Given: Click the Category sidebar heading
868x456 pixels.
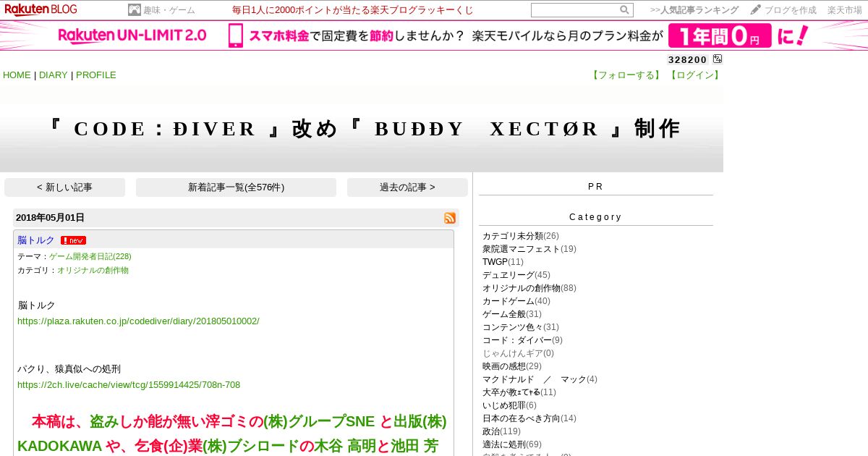Looking at the screenshot, I should [x=595, y=217].
